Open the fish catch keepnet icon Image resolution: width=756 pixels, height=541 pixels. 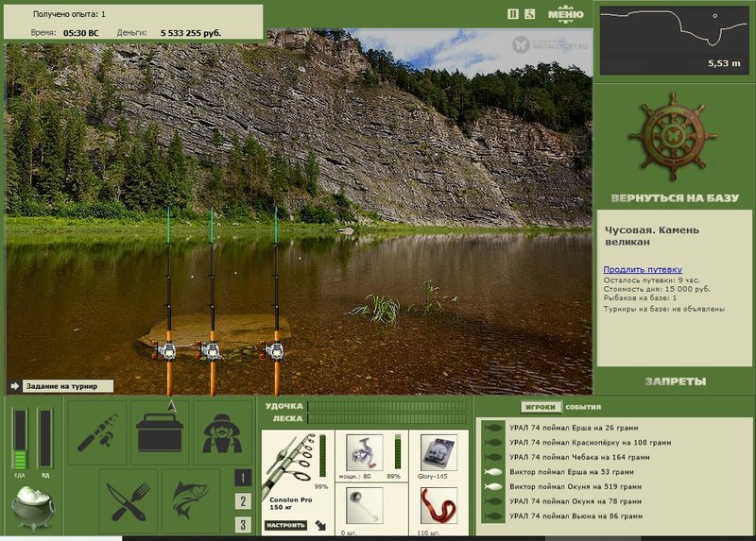pos(191,501)
